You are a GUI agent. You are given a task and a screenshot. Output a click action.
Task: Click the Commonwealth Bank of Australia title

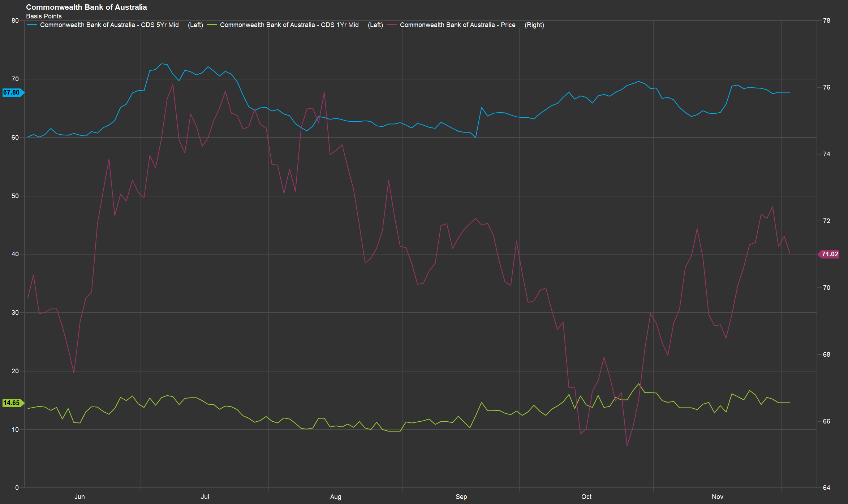pos(86,7)
